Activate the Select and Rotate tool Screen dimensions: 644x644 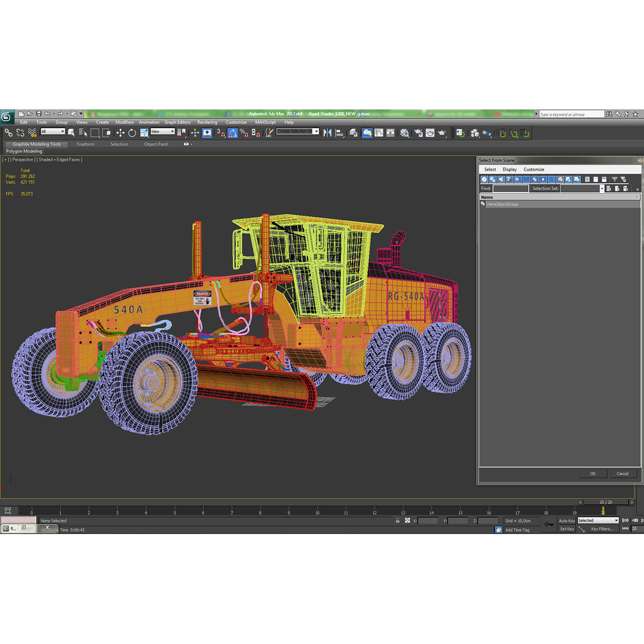pos(132,133)
